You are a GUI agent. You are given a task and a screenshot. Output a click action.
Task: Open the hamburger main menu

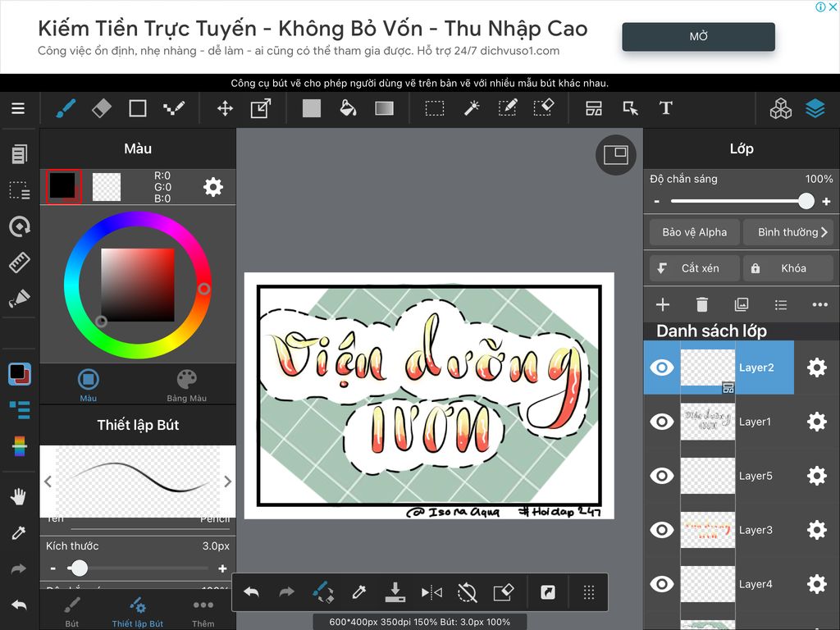(18, 109)
